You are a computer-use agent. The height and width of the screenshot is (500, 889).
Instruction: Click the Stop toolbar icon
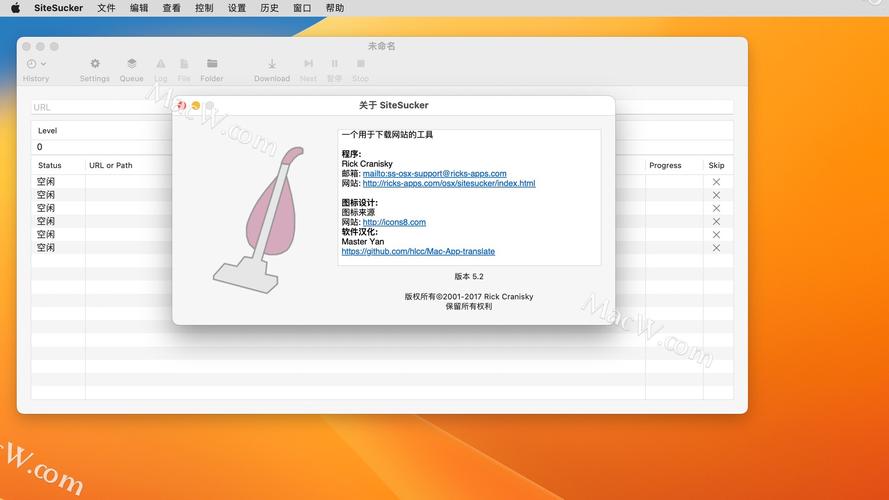coord(361,63)
